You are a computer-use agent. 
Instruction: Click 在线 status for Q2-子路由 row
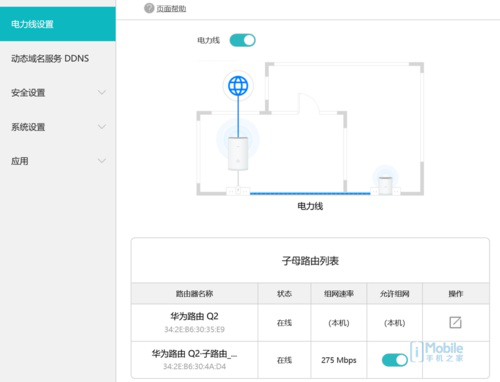click(x=284, y=360)
